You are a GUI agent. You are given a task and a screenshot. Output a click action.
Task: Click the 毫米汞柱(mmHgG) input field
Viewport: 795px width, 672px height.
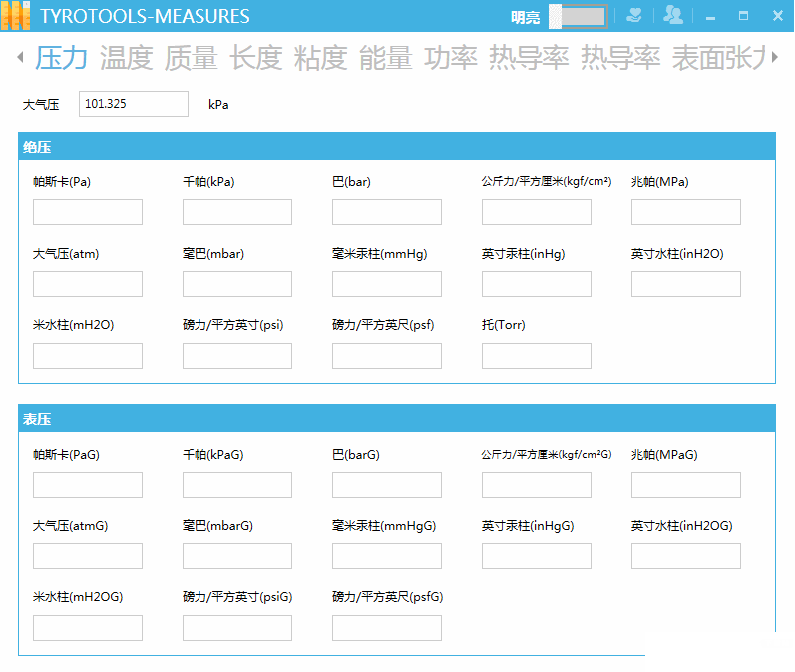tap(387, 557)
